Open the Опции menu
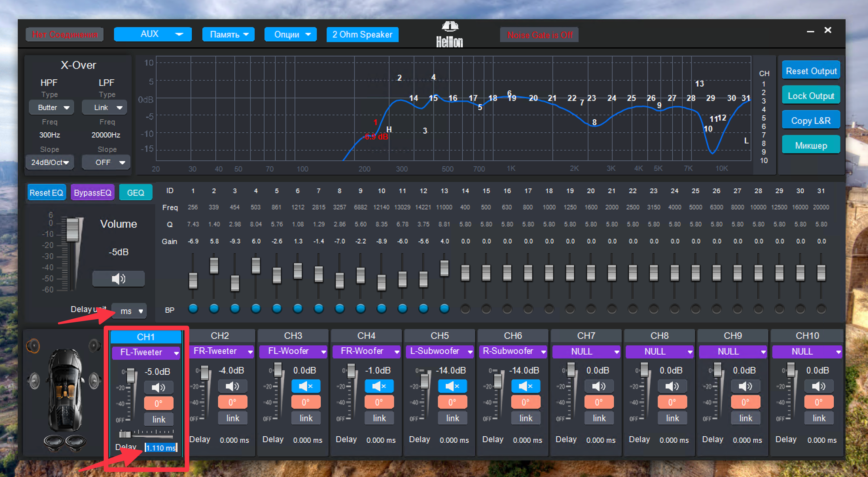868x477 pixels. (290, 34)
